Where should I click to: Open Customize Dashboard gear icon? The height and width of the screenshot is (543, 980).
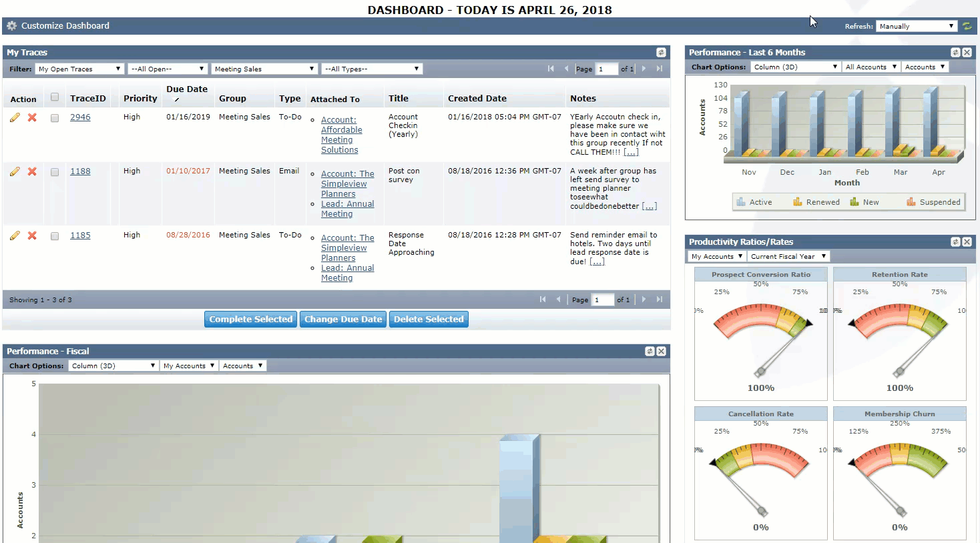[11, 26]
